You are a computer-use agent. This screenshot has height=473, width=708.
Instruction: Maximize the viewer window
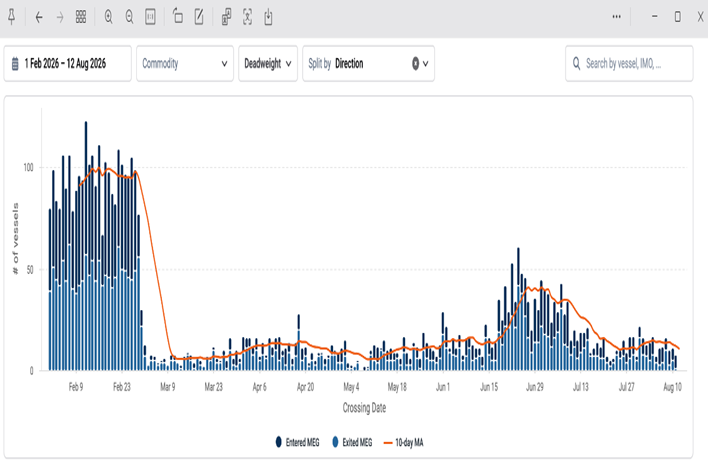coord(678,17)
